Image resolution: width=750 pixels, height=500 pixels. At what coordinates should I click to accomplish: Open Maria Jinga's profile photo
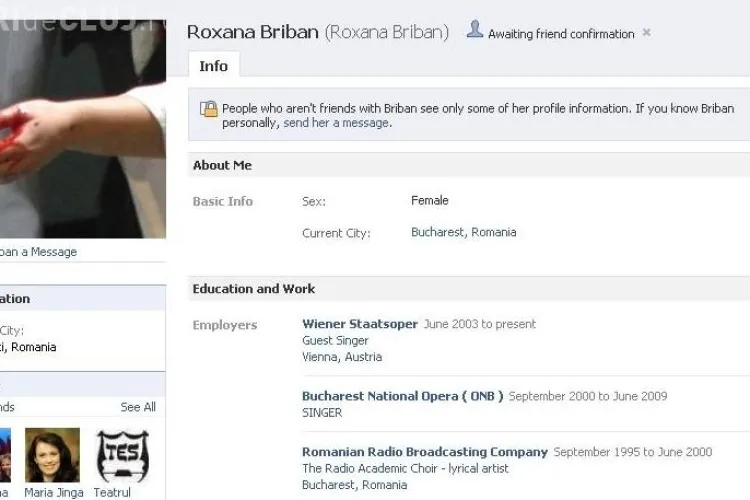[x=53, y=455]
